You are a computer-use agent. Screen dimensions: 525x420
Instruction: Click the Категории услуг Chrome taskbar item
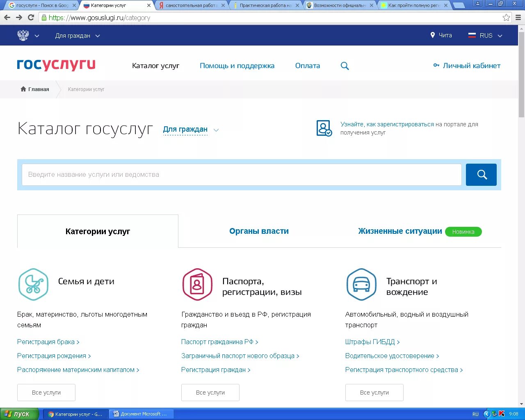(x=75, y=414)
